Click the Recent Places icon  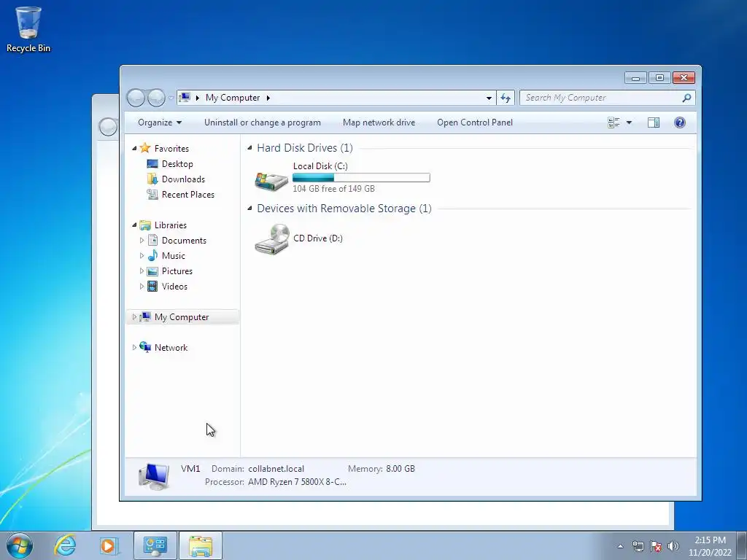point(152,194)
